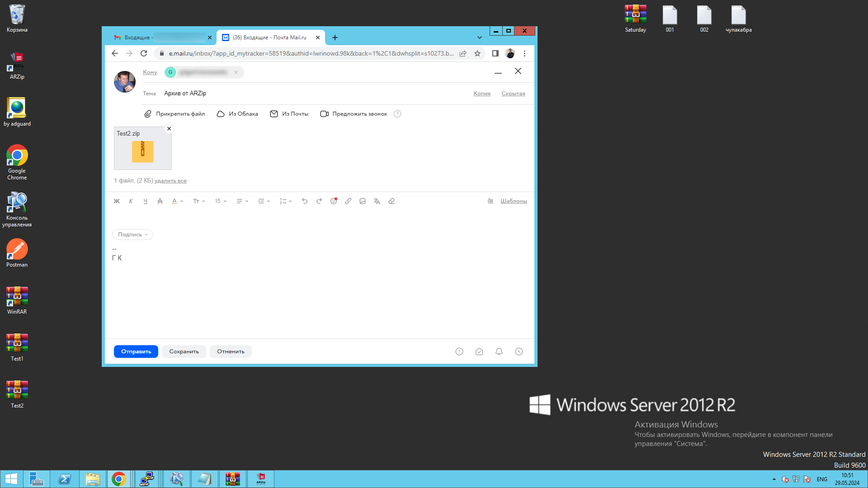Viewport: 868px width, 488px height.
Task: Open ARZip from the taskbar
Action: click(261, 479)
